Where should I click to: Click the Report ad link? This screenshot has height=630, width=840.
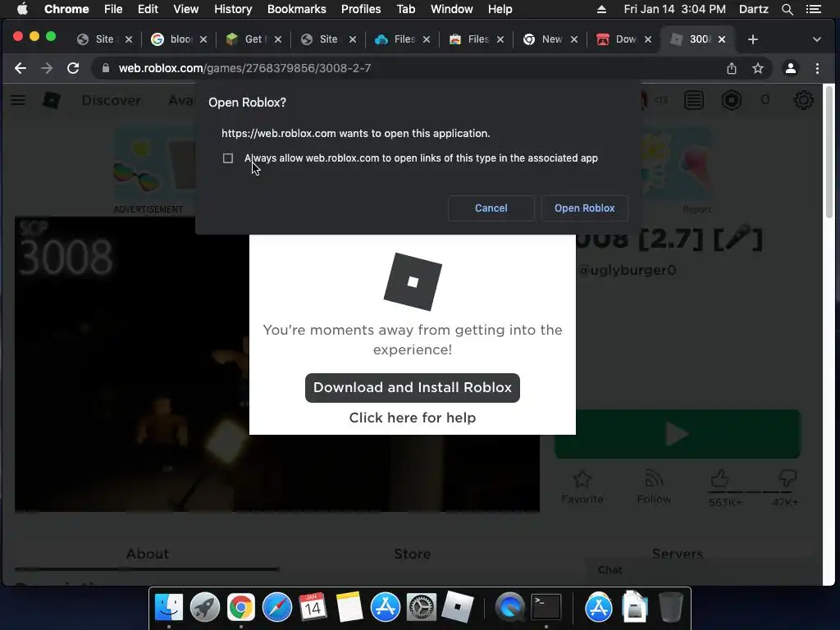pyautogui.click(x=697, y=209)
